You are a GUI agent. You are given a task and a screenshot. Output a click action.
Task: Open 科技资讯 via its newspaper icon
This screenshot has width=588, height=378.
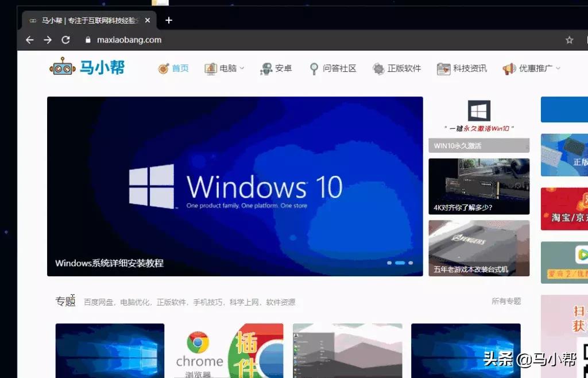click(x=443, y=68)
